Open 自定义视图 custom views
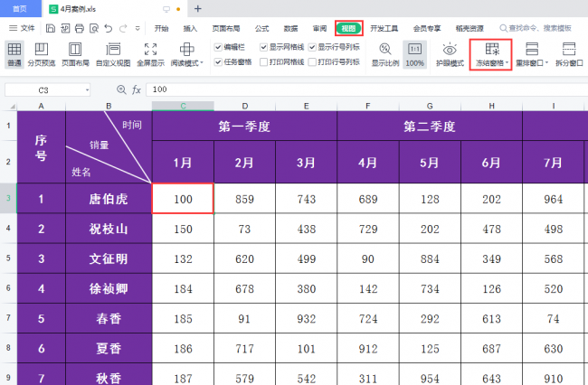 click(113, 55)
